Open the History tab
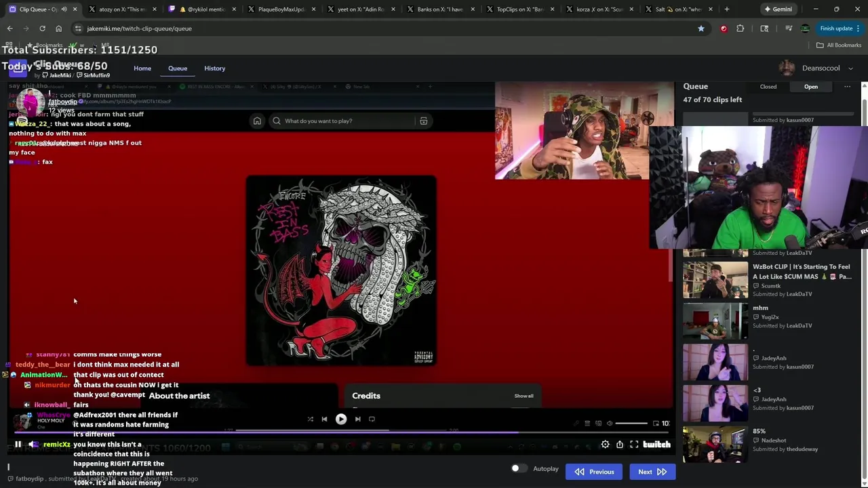The image size is (868, 488). (214, 68)
